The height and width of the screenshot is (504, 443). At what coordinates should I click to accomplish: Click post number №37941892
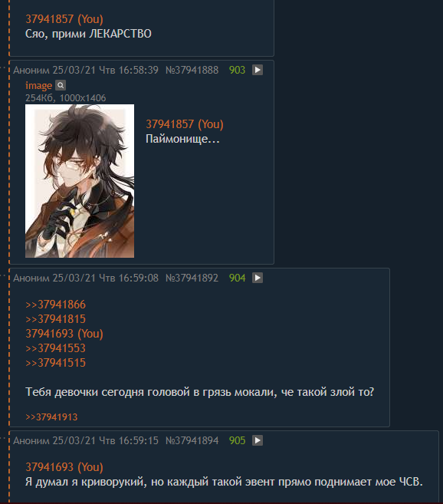click(192, 278)
